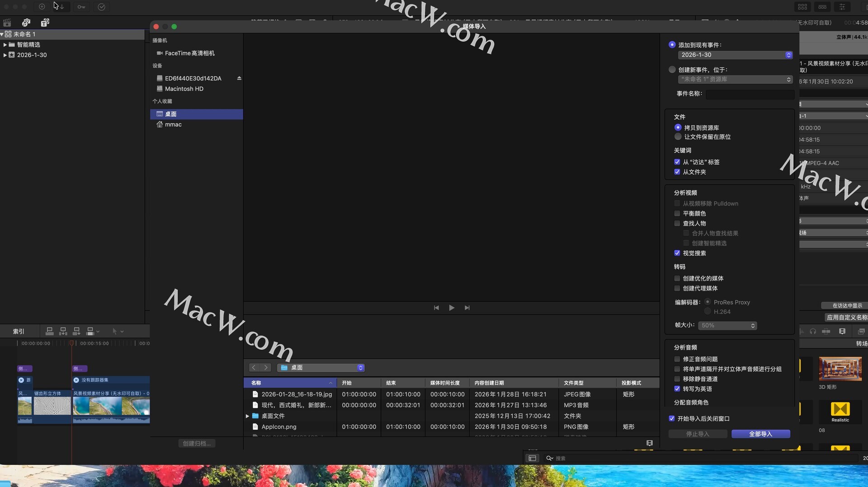The width and height of the screenshot is (868, 487).
Task: Click the play button in import preview
Action: click(x=452, y=308)
